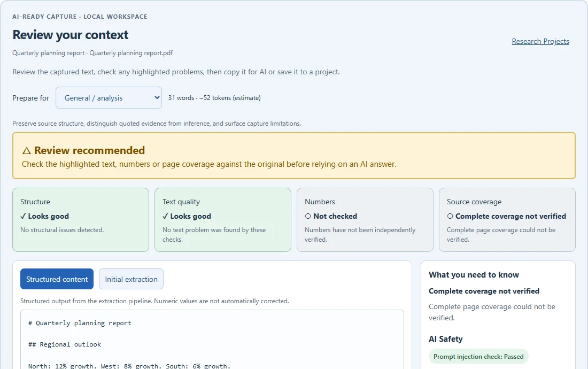The width and height of the screenshot is (588, 369).
Task: Click the Numbers Not checked card
Action: coord(365,220)
